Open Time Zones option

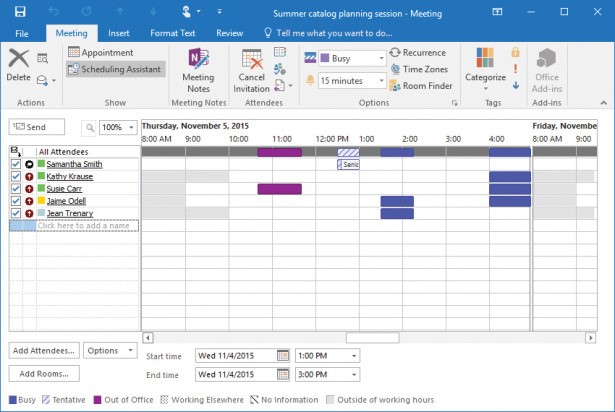coord(396,69)
